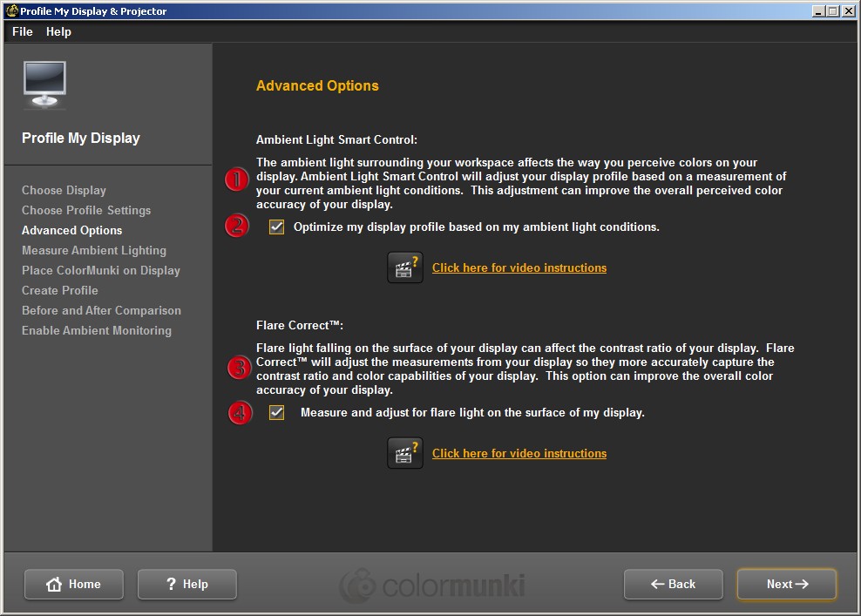The image size is (861, 616).
Task: Click the Flare Correct section label
Action: [x=300, y=326]
